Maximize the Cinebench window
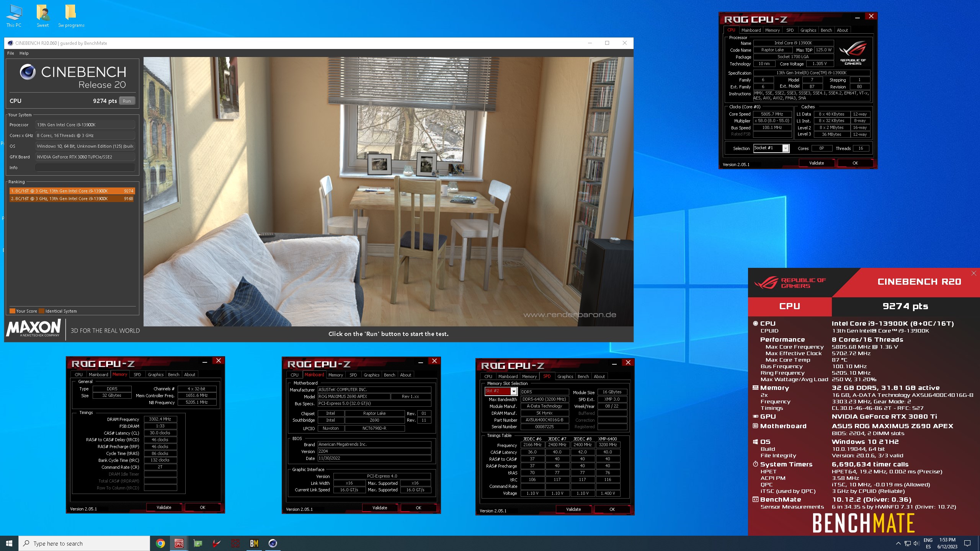 tap(607, 43)
